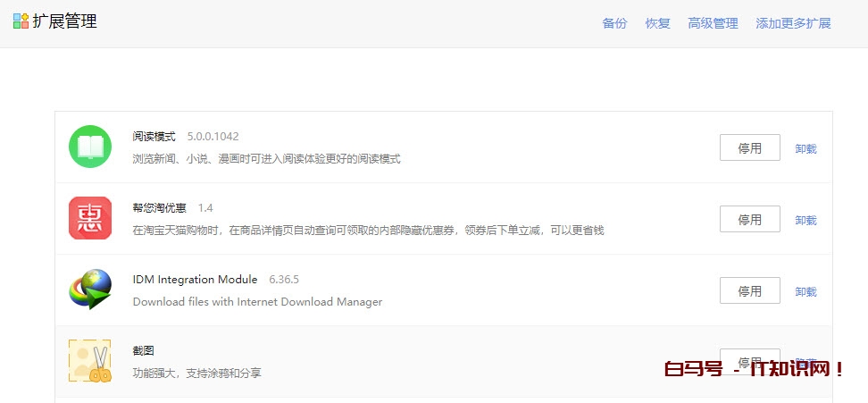Click the 添加更多扩展 link
The image size is (868, 403).
(x=793, y=23)
